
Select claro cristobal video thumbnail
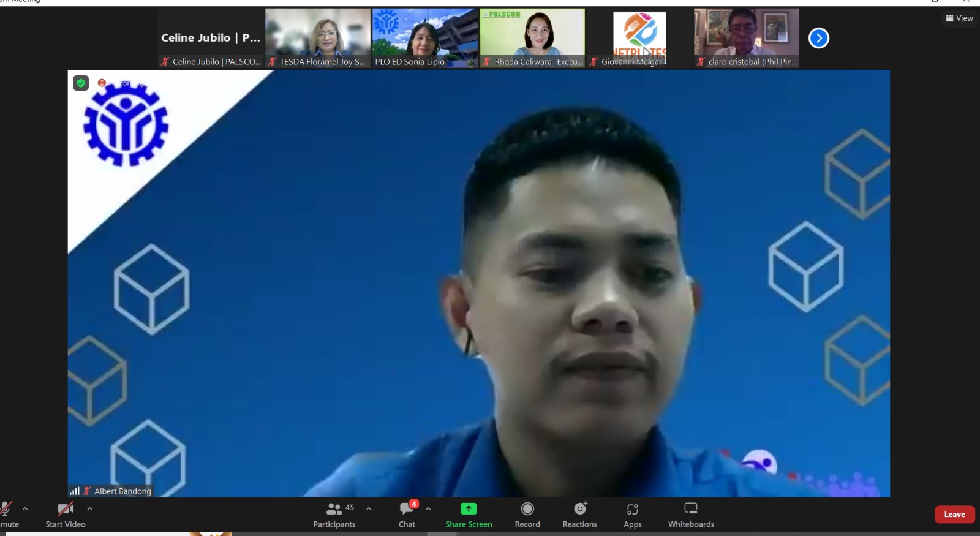coord(747,38)
